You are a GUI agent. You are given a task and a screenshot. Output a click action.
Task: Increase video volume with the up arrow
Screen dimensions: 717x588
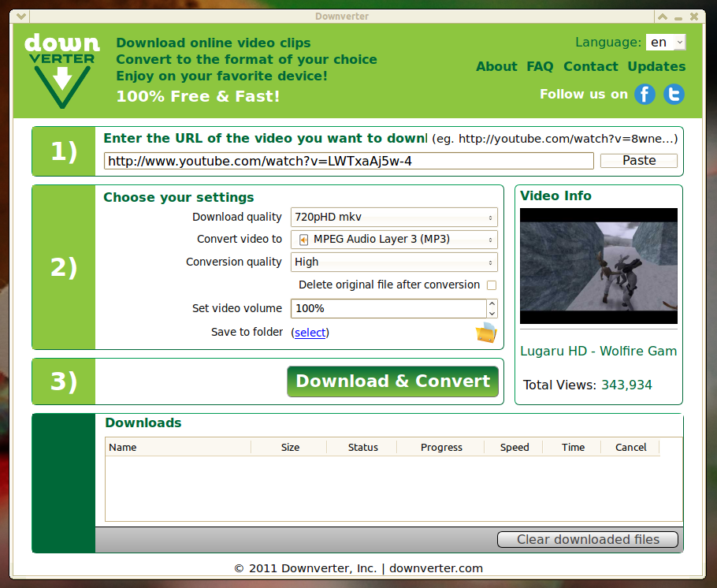pos(492,303)
